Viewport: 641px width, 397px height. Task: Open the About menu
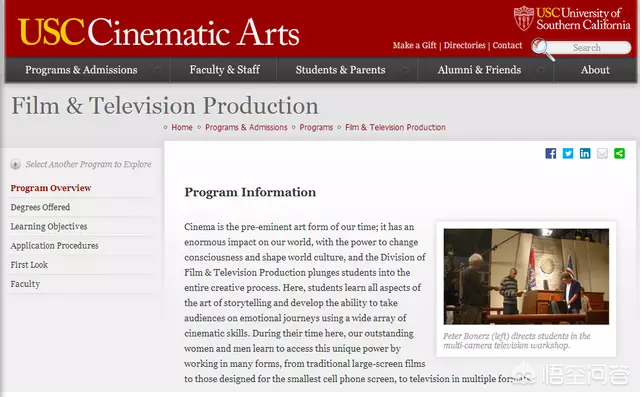pos(595,70)
